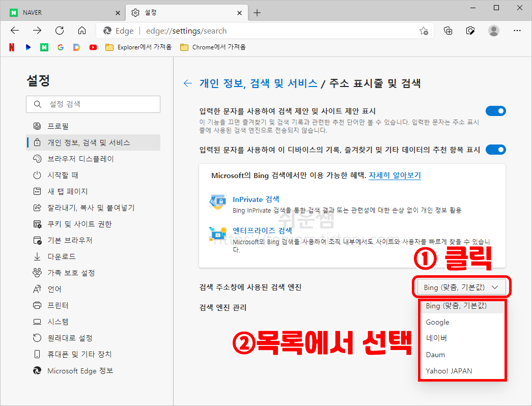Open the 'Explorer에서 가져옴' bookmarks folder

coord(138,47)
